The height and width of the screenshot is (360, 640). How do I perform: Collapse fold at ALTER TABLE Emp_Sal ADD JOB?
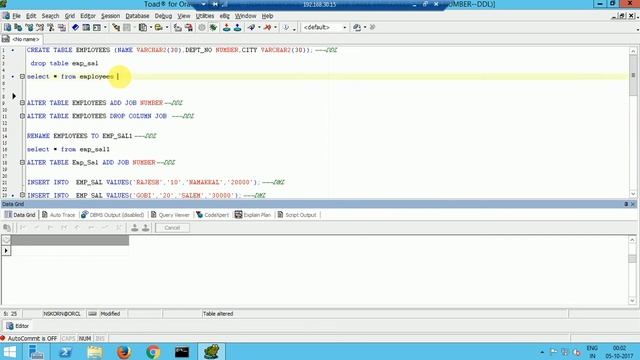click(x=22, y=162)
